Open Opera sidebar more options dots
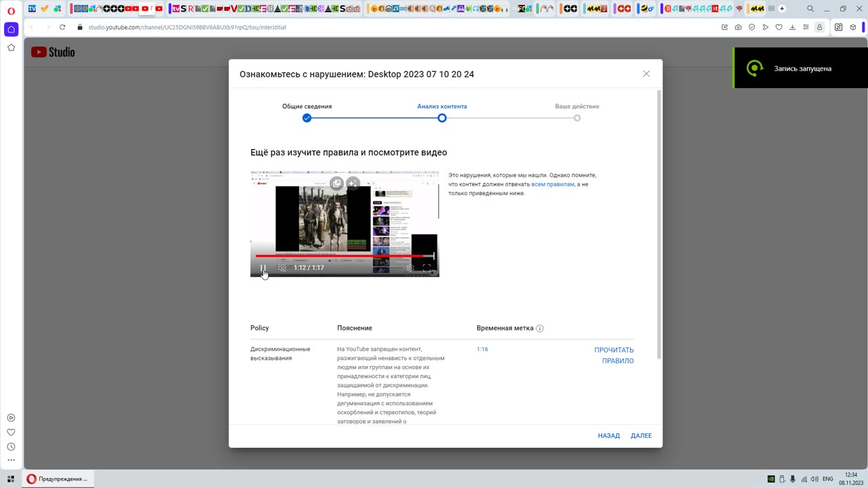868x488 pixels. tap(11, 461)
